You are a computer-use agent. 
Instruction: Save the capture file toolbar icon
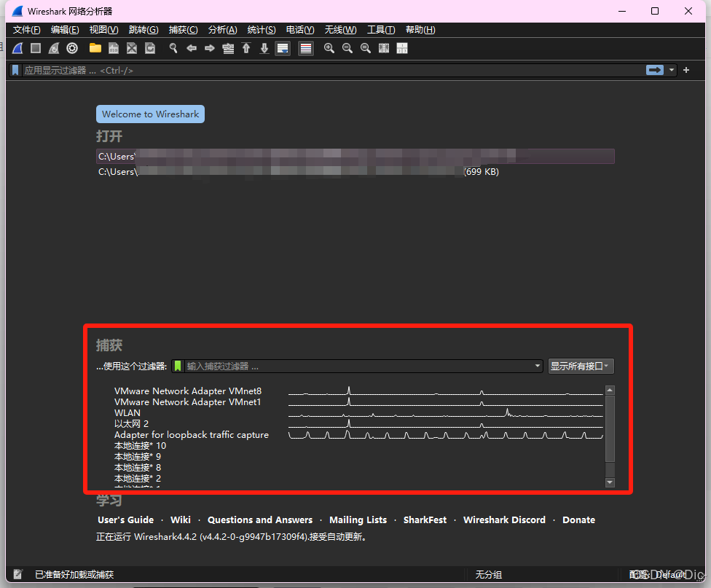114,48
